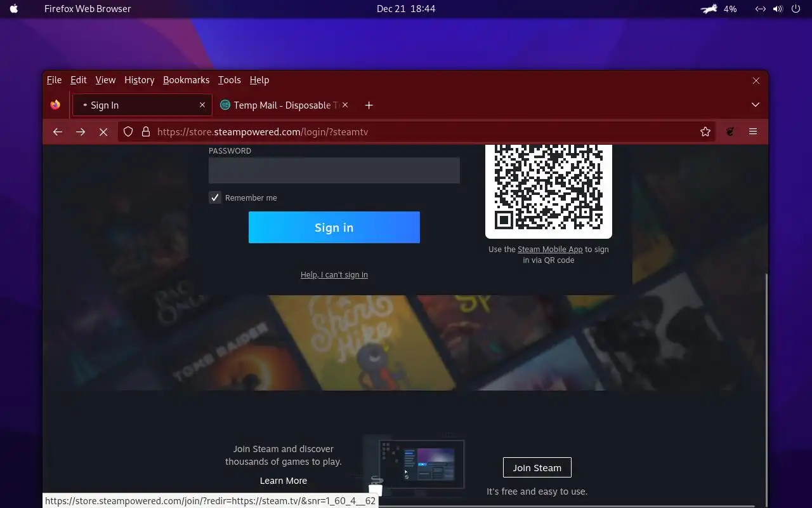Click the tracking protection shield icon
The width and height of the screenshot is (812, 508).
pos(128,131)
